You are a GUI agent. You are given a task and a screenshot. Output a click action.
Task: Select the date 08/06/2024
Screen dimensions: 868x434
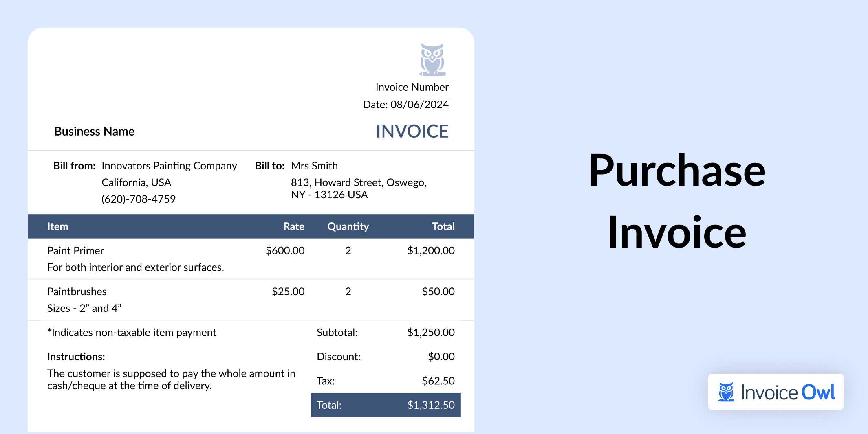(419, 105)
